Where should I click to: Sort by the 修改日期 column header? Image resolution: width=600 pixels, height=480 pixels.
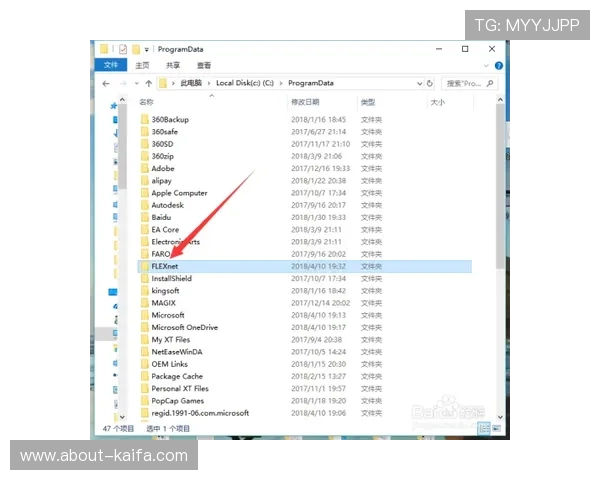point(305,102)
